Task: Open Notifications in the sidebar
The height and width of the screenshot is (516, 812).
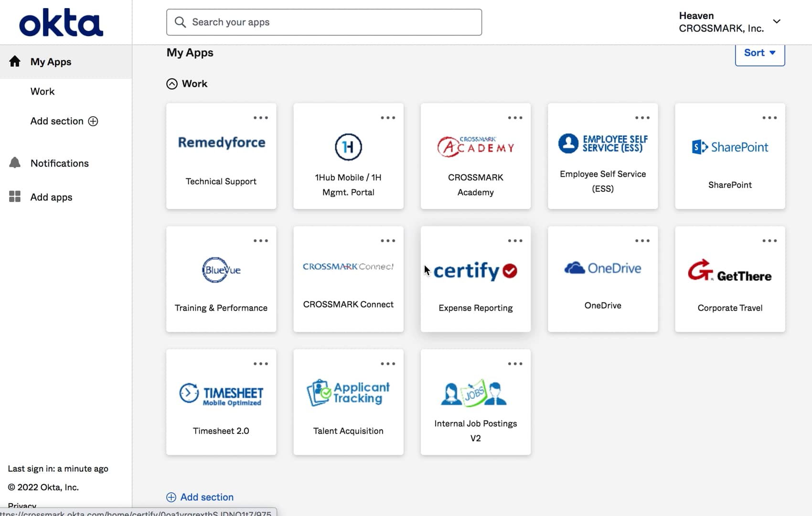Action: (x=59, y=163)
